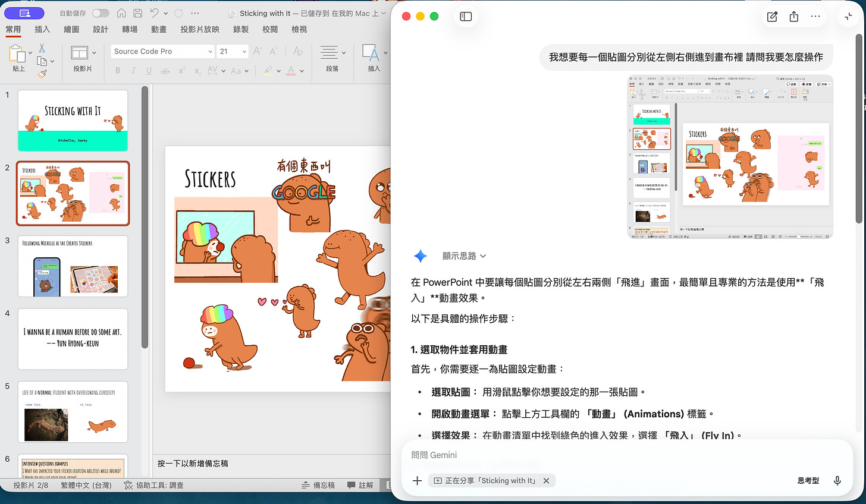This screenshot has width=866, height=504.
Task: Toggle Italic formatting
Action: (133, 71)
